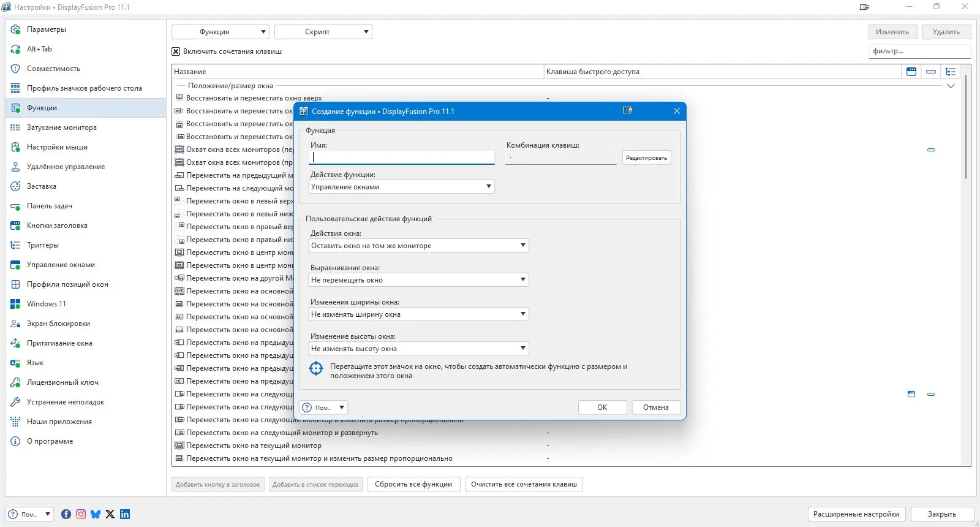Open Расширенные настройки
Image resolution: width=980 pixels, height=527 pixels.
[x=856, y=514]
